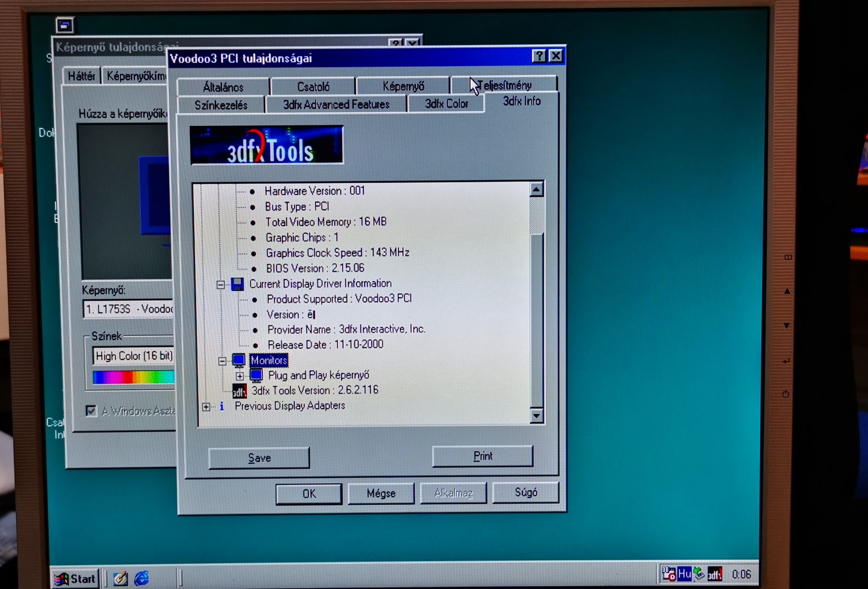
Task: Select the Képernyőkímélő tab in background window
Action: click(x=136, y=76)
